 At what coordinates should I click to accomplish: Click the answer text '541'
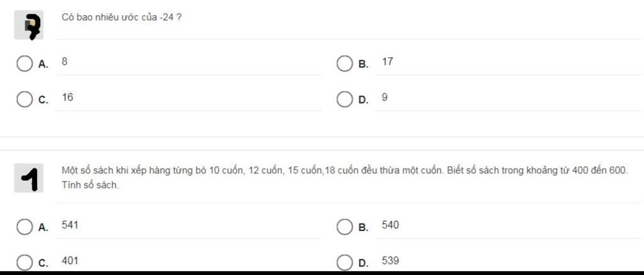(x=70, y=225)
